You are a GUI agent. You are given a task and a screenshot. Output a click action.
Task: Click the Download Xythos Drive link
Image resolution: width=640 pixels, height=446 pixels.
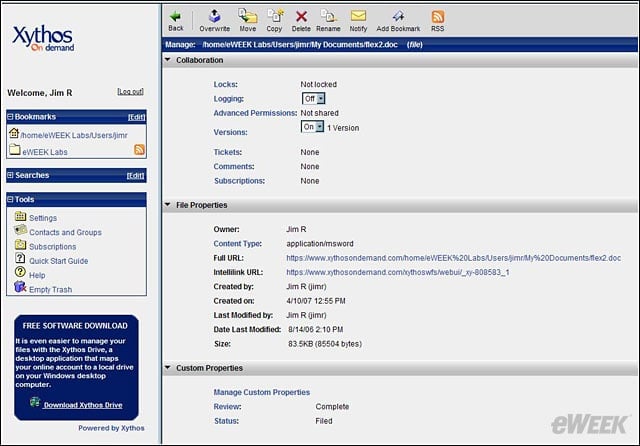pyautogui.click(x=83, y=405)
